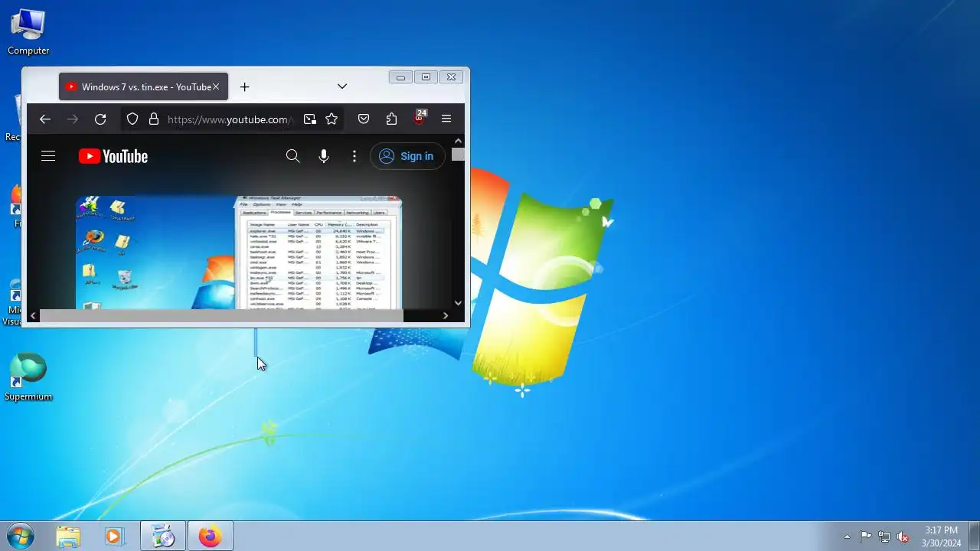Bookmark this page with the star

click(332, 119)
